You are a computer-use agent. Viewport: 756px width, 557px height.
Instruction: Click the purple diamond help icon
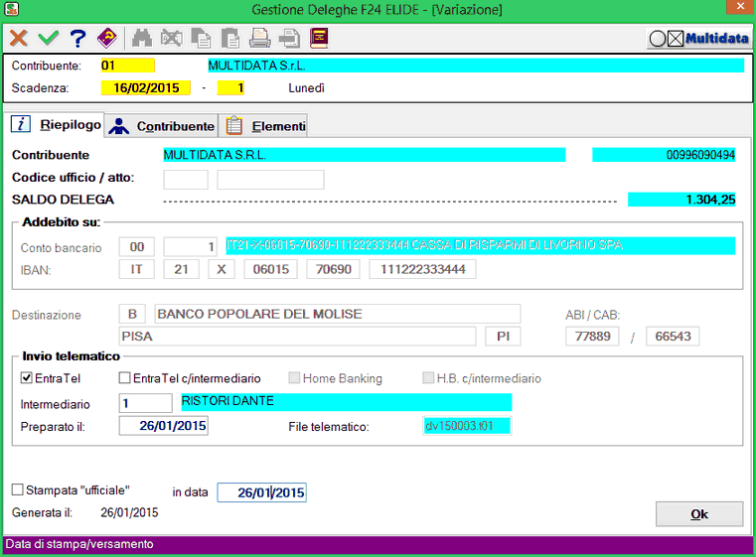[x=107, y=38]
